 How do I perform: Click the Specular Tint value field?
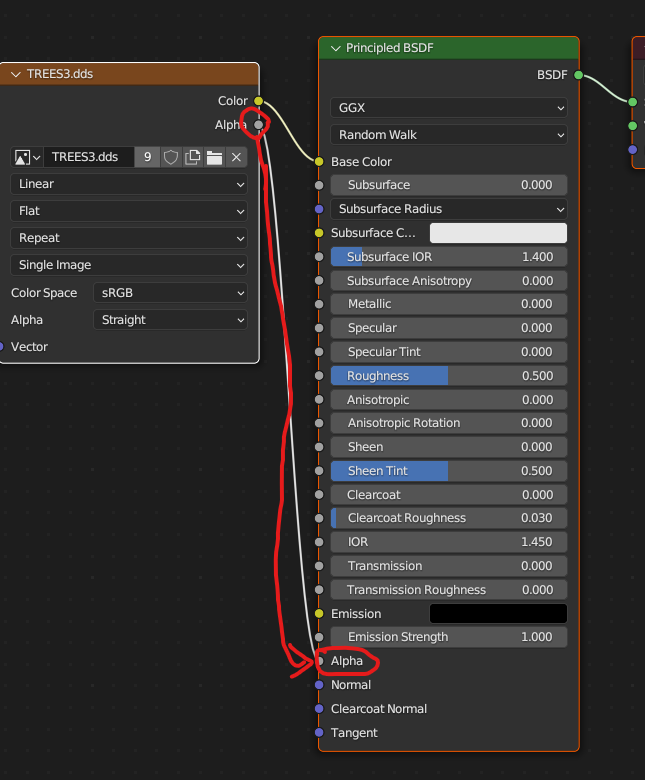point(449,352)
